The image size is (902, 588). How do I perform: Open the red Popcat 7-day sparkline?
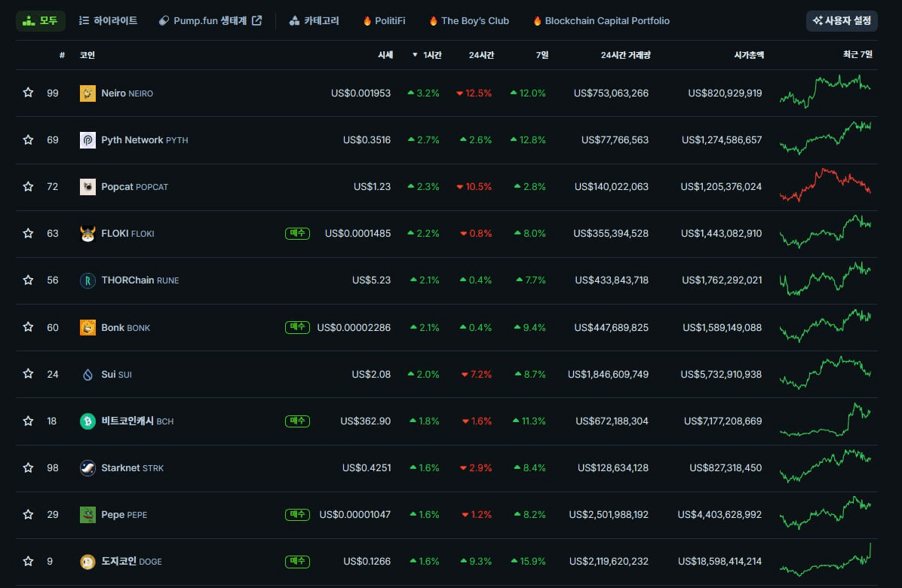point(826,185)
